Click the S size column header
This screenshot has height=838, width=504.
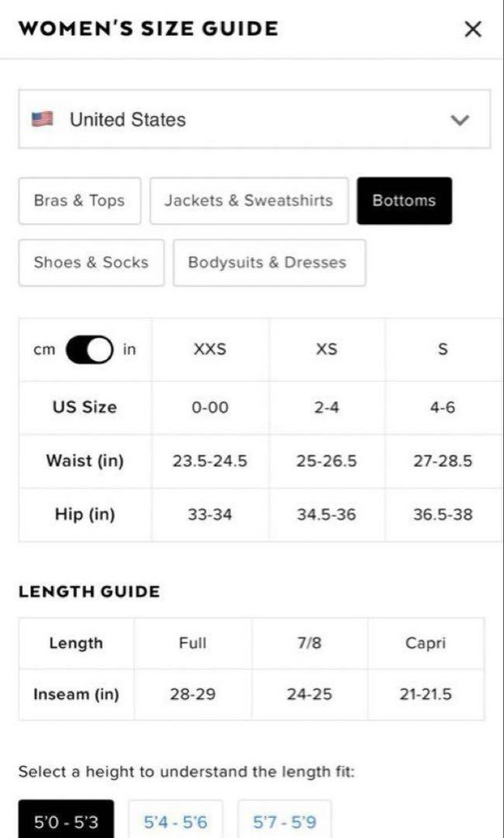(x=444, y=349)
